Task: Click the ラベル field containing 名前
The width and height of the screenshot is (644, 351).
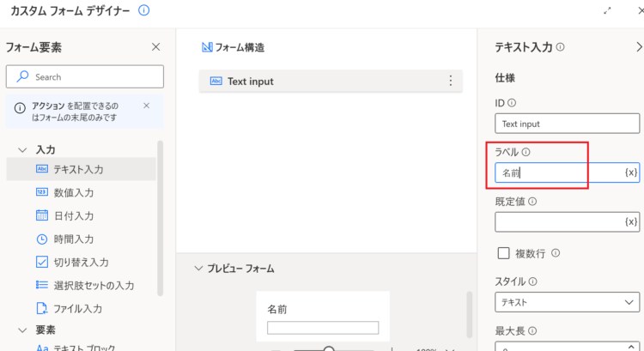Action: [568, 172]
